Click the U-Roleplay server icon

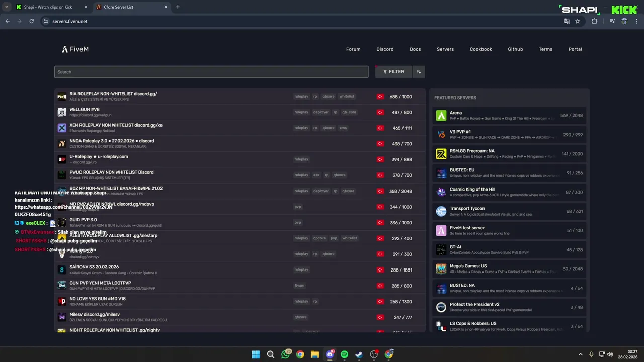tap(62, 159)
